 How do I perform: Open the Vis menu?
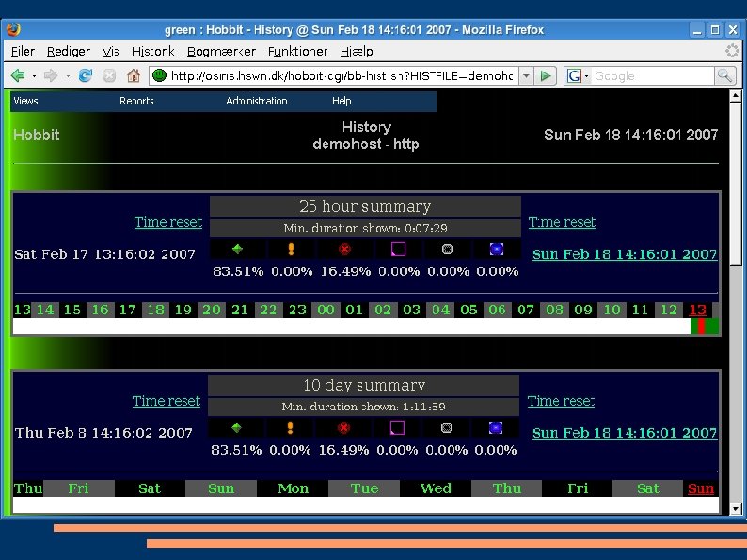pyautogui.click(x=110, y=51)
